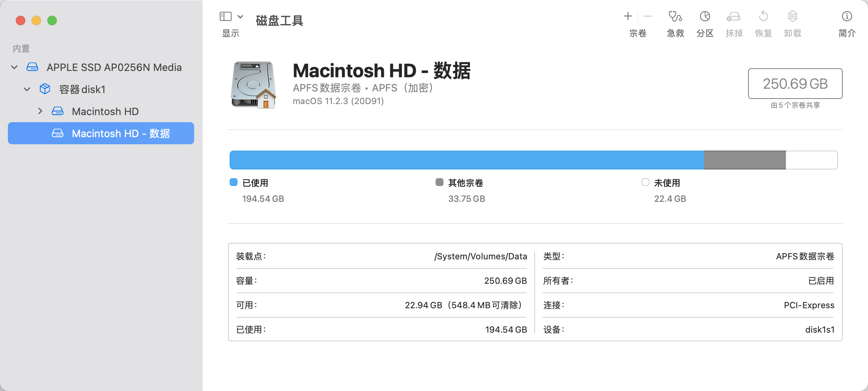
Task: Click the disk1s1 device value
Action: point(820,330)
